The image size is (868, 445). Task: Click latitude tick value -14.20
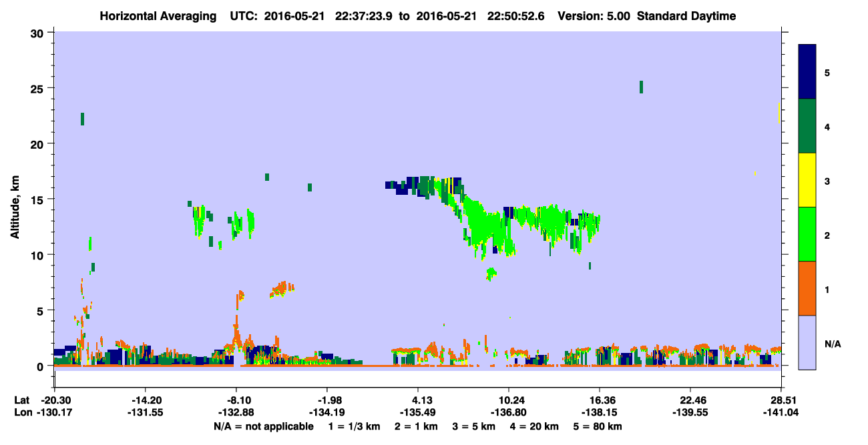click(146, 400)
